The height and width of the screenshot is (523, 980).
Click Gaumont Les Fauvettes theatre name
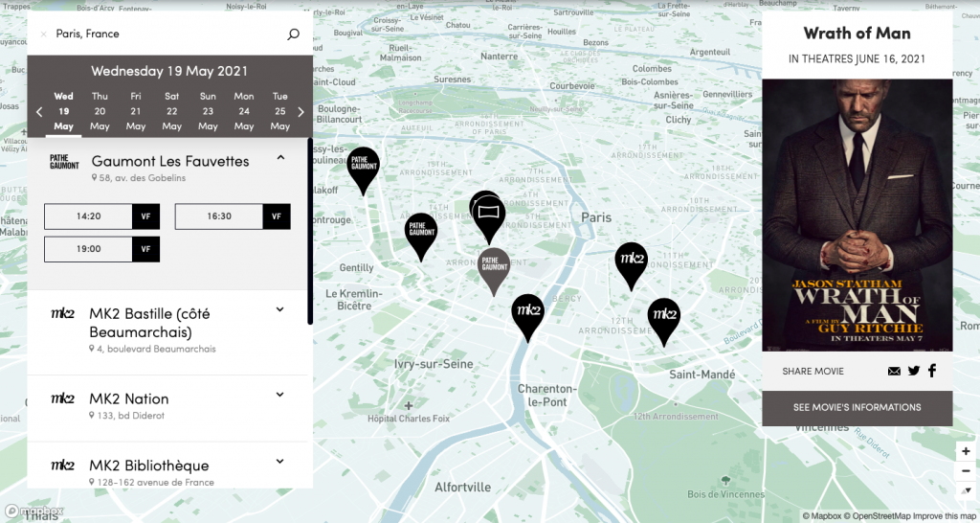[170, 161]
